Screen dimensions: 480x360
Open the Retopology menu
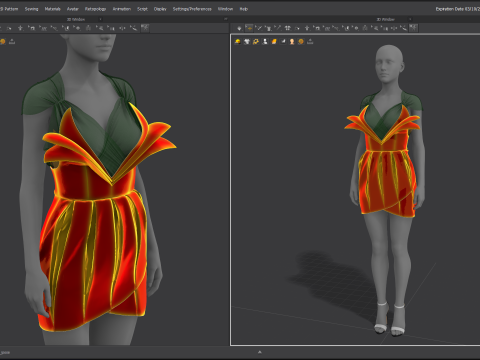point(95,9)
